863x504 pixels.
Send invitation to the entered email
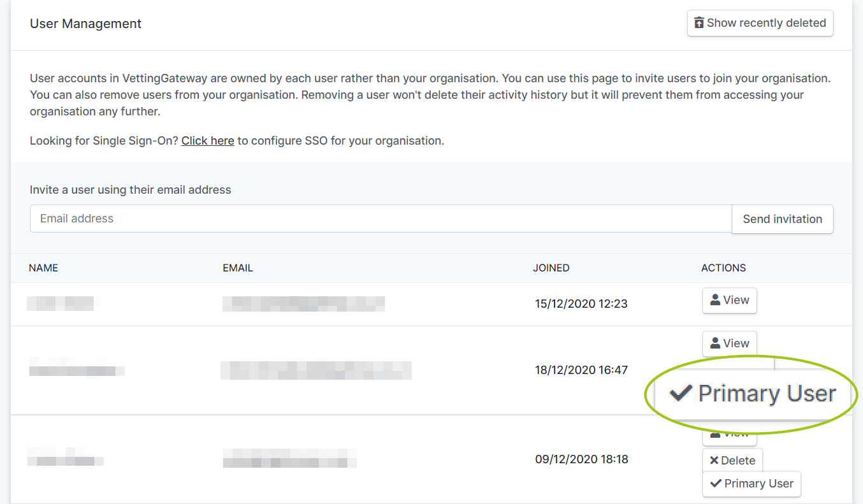[782, 219]
